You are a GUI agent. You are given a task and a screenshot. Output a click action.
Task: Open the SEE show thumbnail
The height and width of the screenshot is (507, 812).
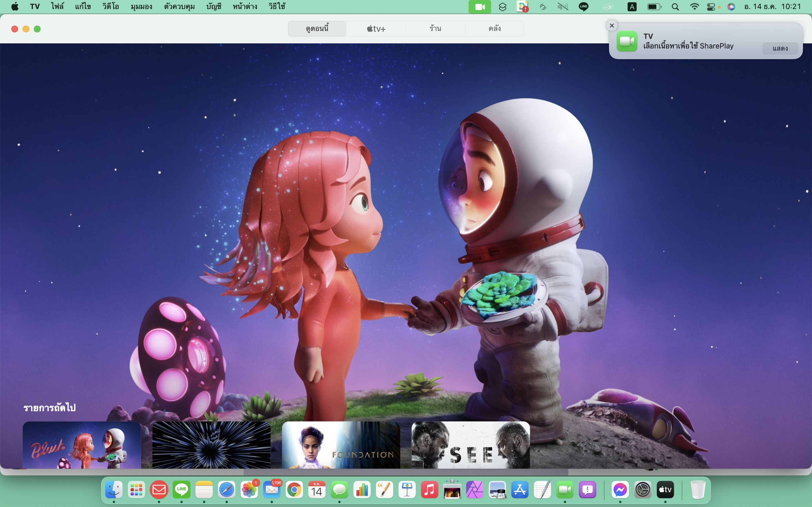click(x=470, y=445)
